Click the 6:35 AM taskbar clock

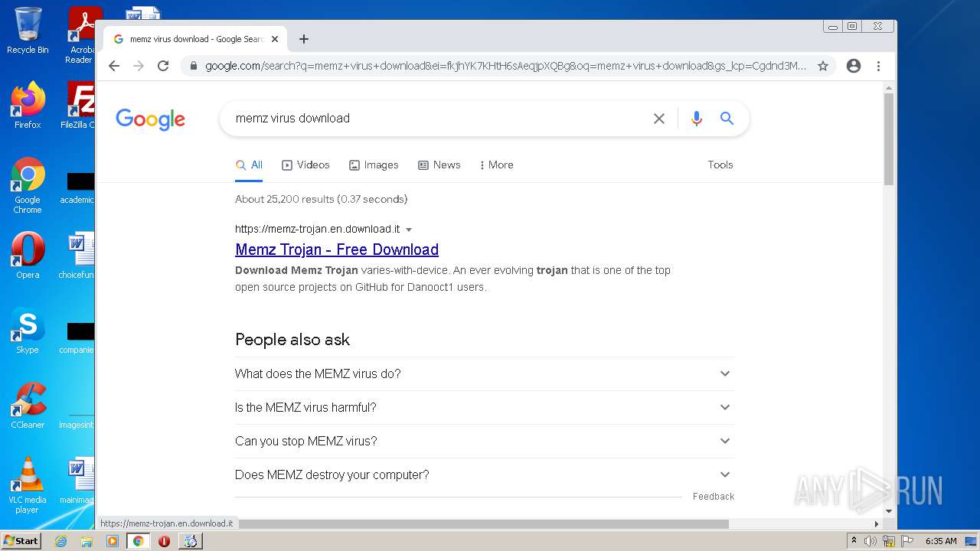941,541
